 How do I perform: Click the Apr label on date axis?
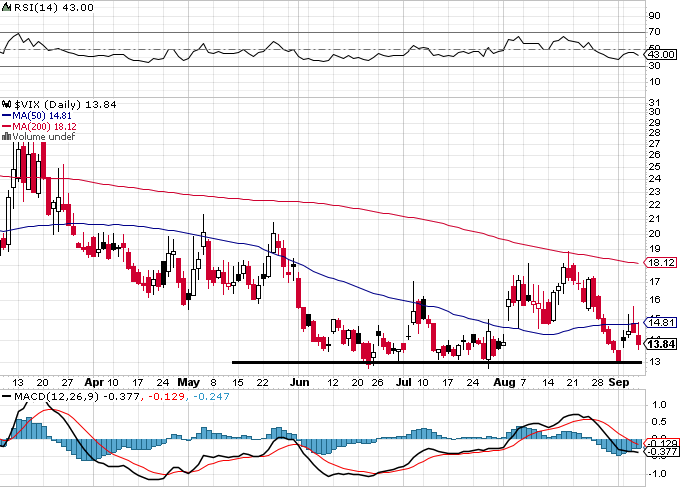tap(94, 383)
